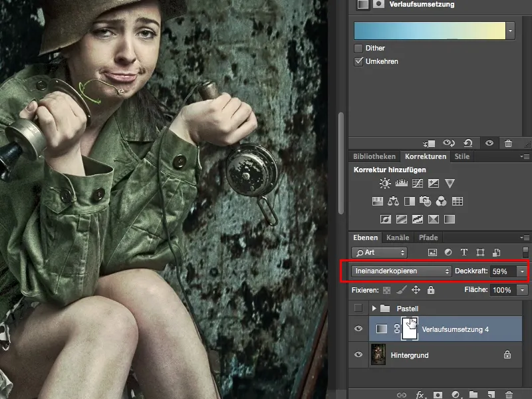Add a Photo Filter adjustment
Image resolution: width=532 pixels, height=399 pixels.
(426, 201)
